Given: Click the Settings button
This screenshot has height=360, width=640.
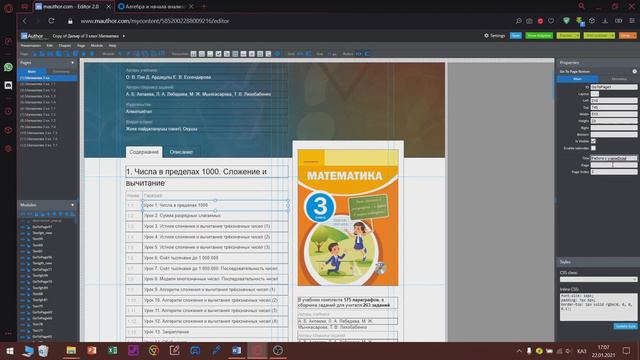Looking at the screenshot, I should pyautogui.click(x=494, y=36).
